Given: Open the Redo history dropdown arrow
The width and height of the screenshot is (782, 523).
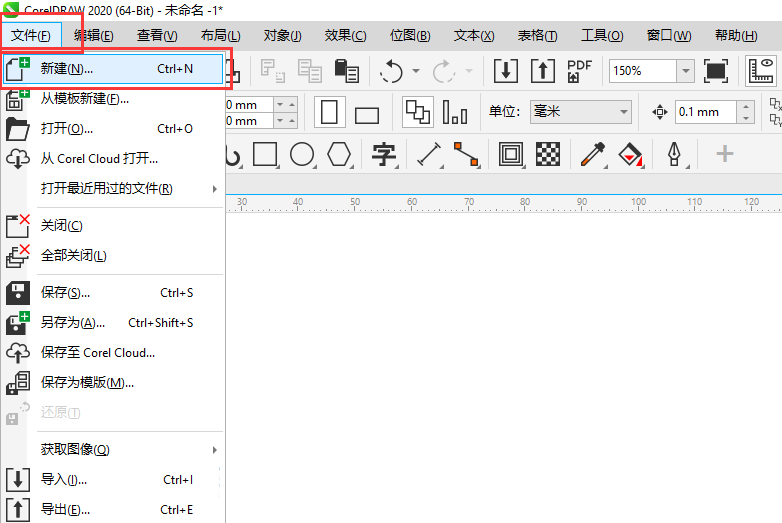Looking at the screenshot, I should pos(469,71).
